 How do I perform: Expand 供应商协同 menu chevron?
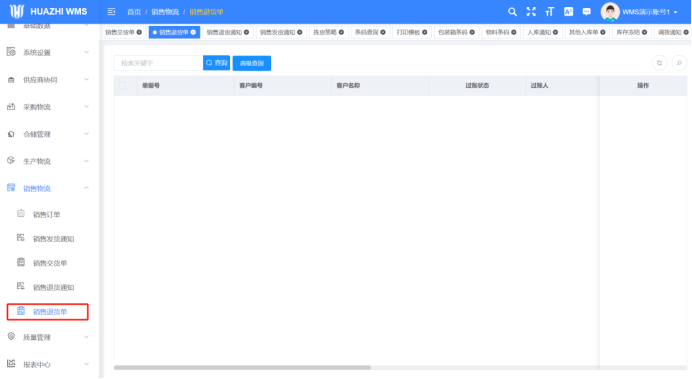tap(86, 79)
